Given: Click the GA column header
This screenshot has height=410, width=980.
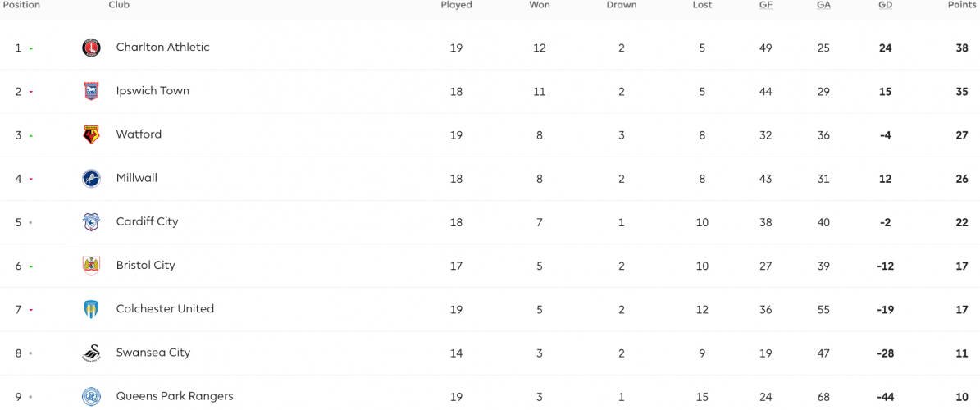Looking at the screenshot, I should 823,5.
